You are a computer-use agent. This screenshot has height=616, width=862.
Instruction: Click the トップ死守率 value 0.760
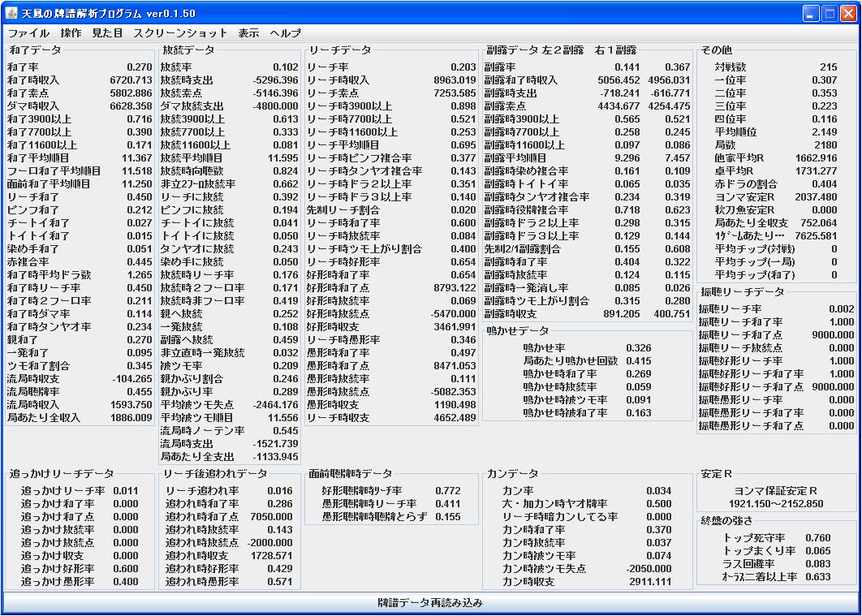(818, 538)
